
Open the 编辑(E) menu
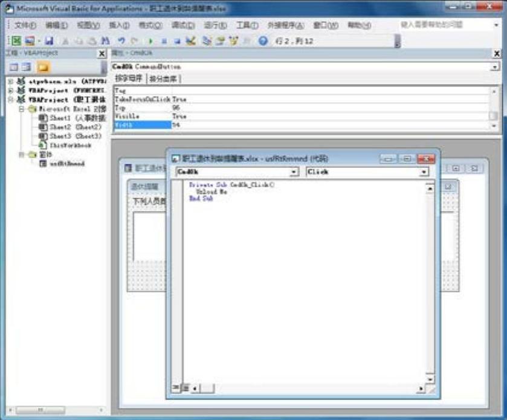57,25
